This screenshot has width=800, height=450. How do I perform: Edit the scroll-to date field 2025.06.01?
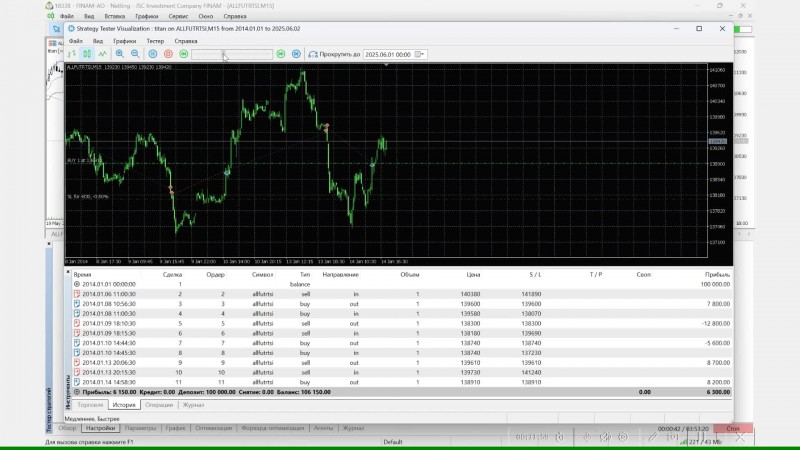pos(388,55)
